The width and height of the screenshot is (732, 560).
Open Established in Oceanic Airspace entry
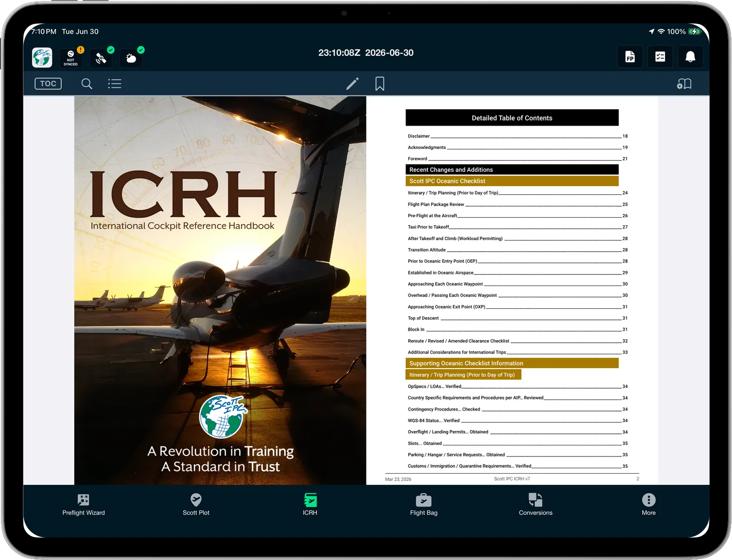tap(518, 273)
